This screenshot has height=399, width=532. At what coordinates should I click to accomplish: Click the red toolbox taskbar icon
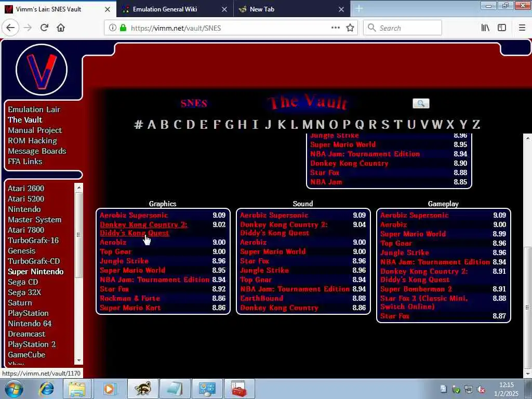[x=239, y=389]
